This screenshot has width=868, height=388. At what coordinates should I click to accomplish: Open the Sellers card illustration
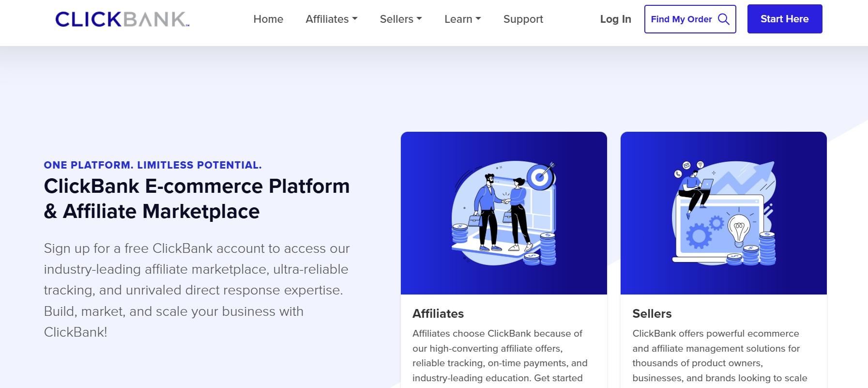pyautogui.click(x=723, y=213)
